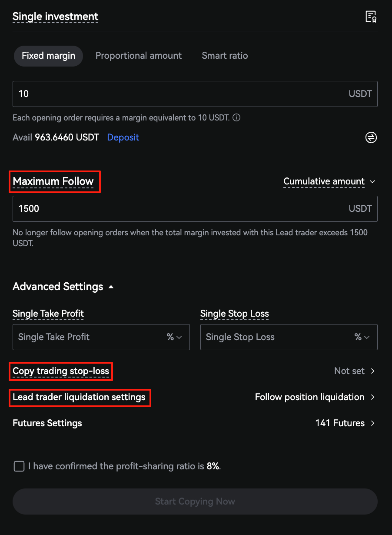The height and width of the screenshot is (535, 392).
Task: Switch to Proportional amount tab
Action: [139, 56]
